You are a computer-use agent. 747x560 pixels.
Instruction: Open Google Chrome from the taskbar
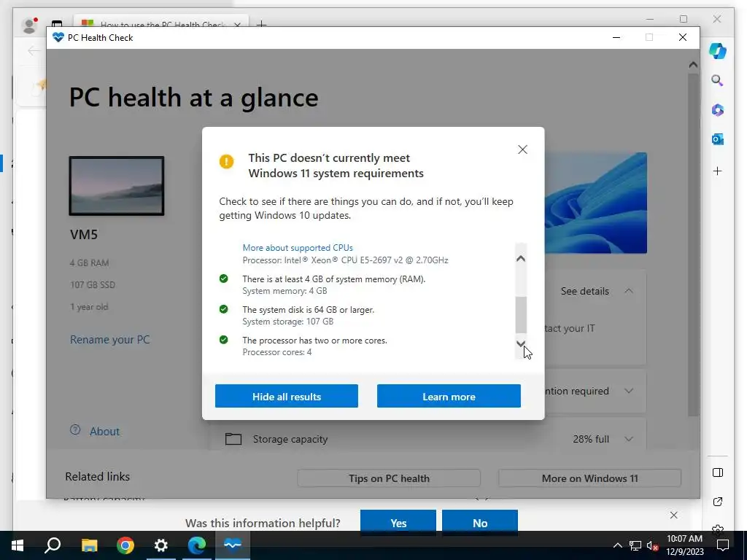tap(125, 545)
